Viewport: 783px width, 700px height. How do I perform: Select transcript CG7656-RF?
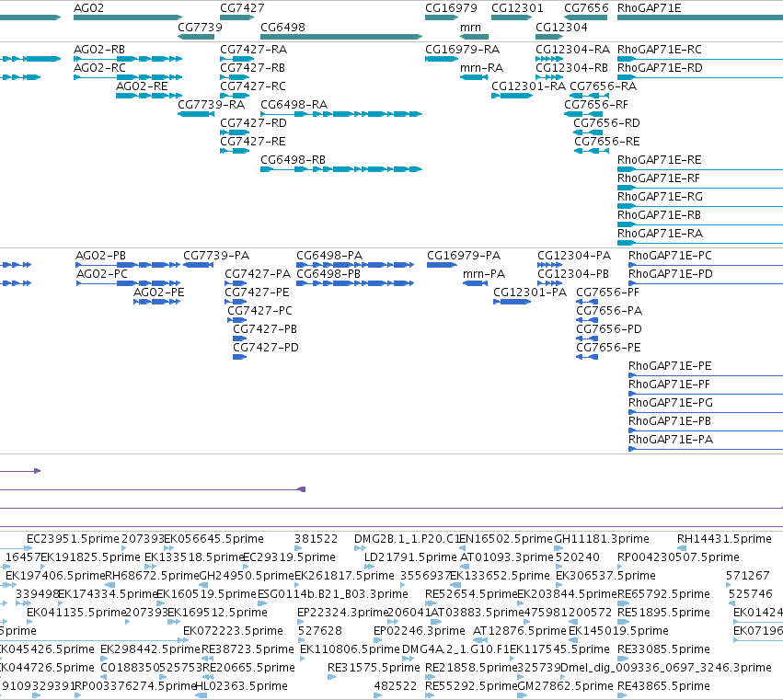pos(583,114)
